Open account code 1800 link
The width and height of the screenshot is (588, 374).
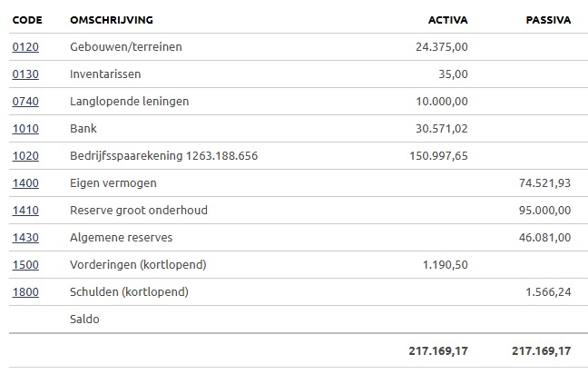[x=25, y=292]
